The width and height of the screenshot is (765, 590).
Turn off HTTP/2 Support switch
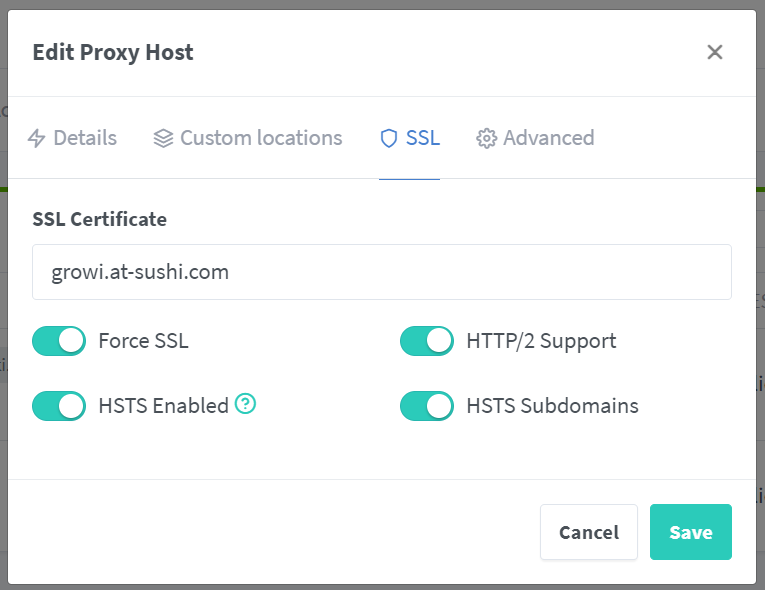tap(427, 341)
